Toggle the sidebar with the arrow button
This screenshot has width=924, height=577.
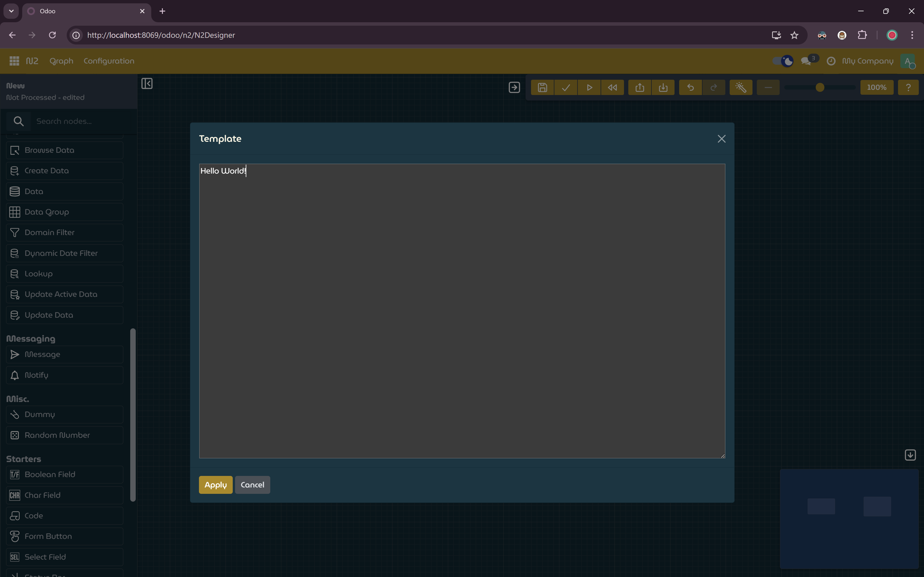[x=514, y=87]
